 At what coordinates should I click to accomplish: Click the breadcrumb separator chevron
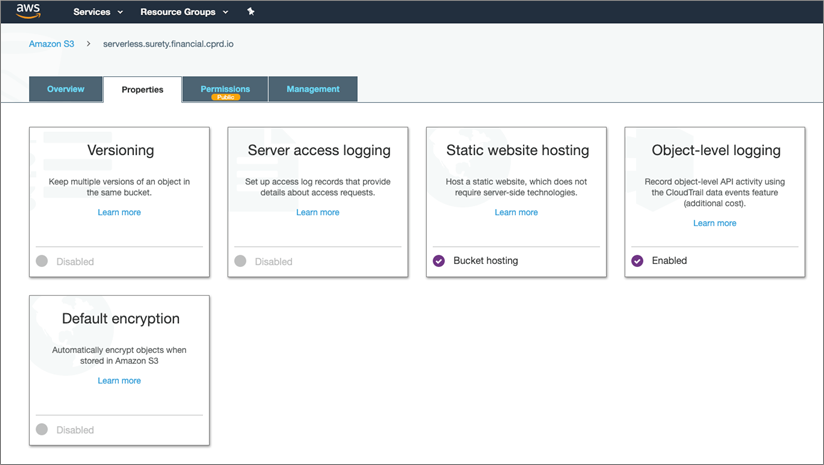pos(88,44)
